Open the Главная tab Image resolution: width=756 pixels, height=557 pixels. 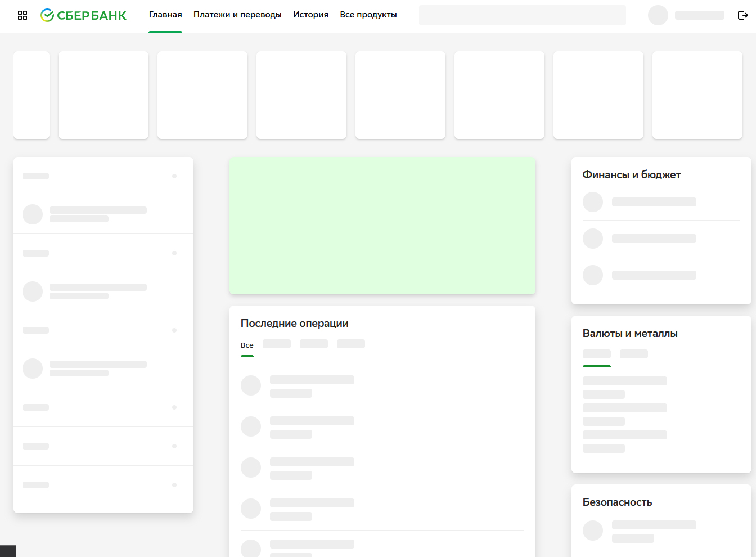pos(165,15)
